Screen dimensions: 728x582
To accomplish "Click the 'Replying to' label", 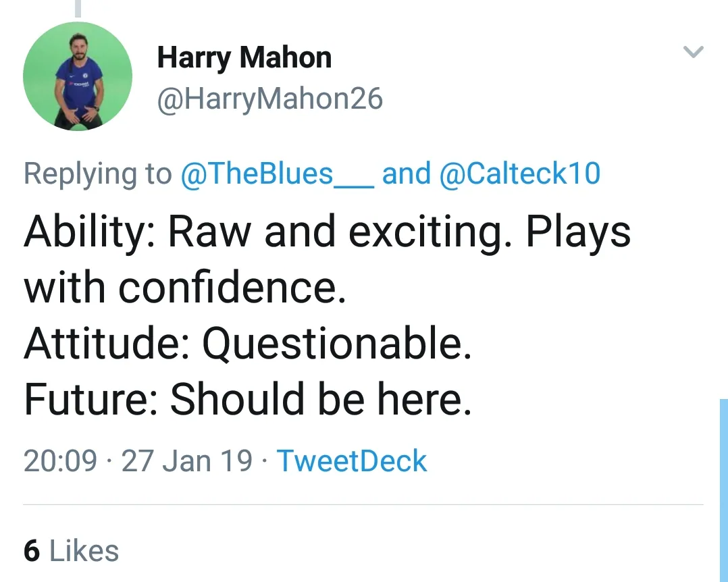I will click(x=97, y=174).
